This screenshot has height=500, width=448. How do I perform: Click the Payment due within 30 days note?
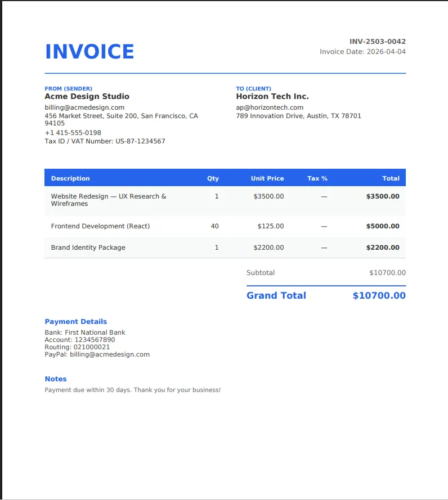pos(132,390)
